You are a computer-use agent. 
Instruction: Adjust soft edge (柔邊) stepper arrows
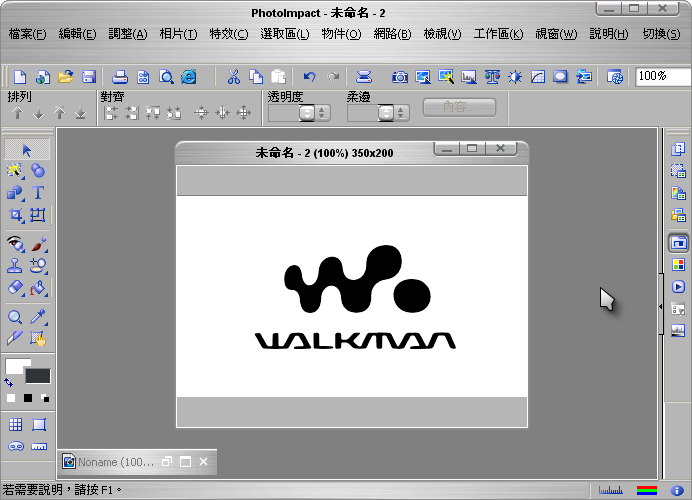point(401,113)
